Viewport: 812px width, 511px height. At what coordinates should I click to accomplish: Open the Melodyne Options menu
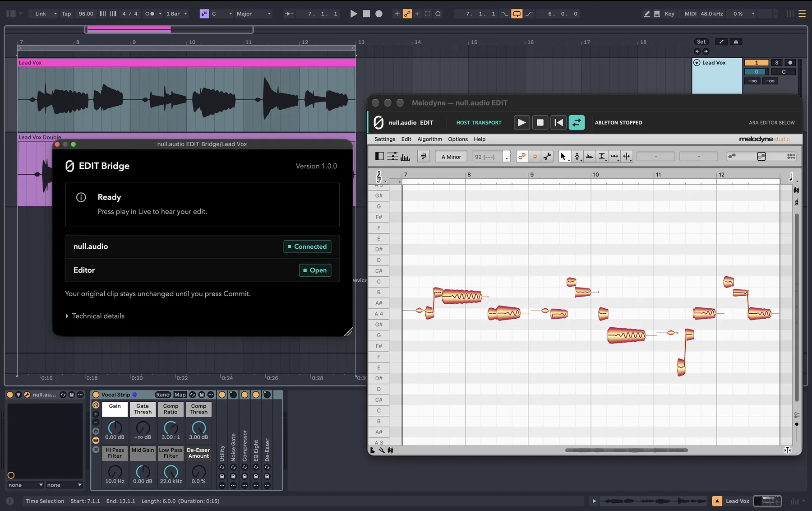tap(458, 139)
